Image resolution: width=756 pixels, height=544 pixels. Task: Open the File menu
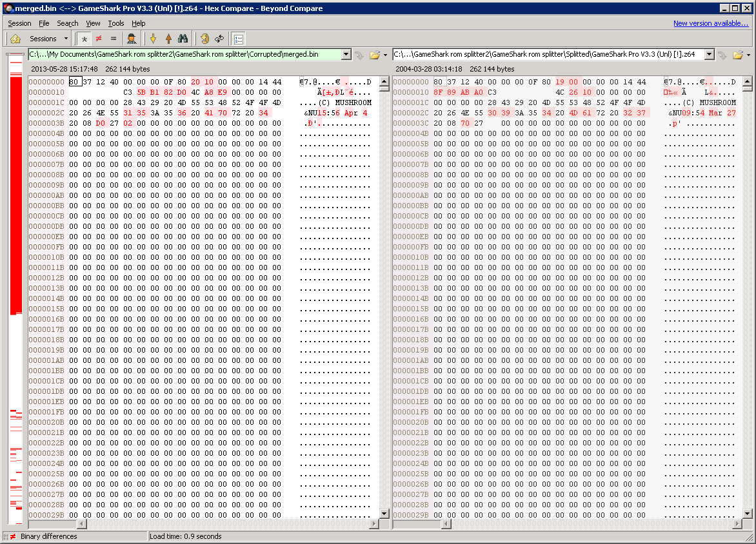(x=44, y=23)
